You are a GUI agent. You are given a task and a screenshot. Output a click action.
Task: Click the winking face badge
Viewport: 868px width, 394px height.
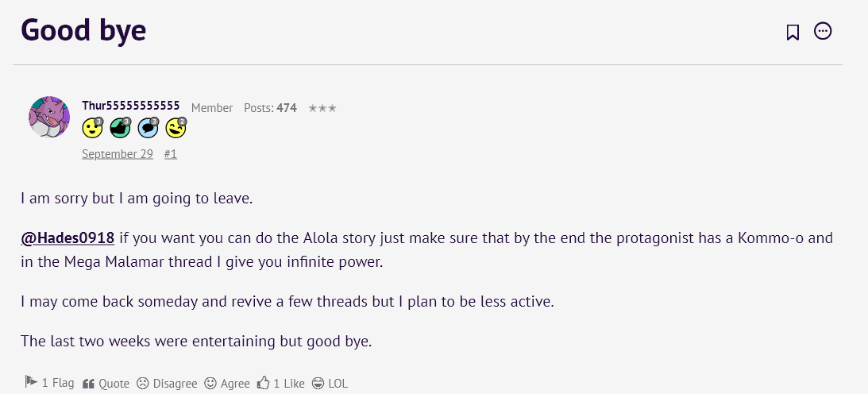(x=176, y=127)
